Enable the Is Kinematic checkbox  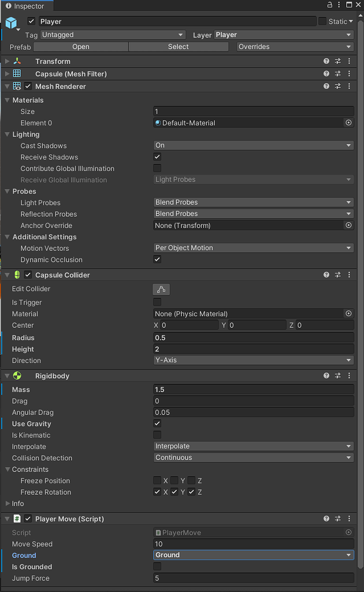coord(157,435)
